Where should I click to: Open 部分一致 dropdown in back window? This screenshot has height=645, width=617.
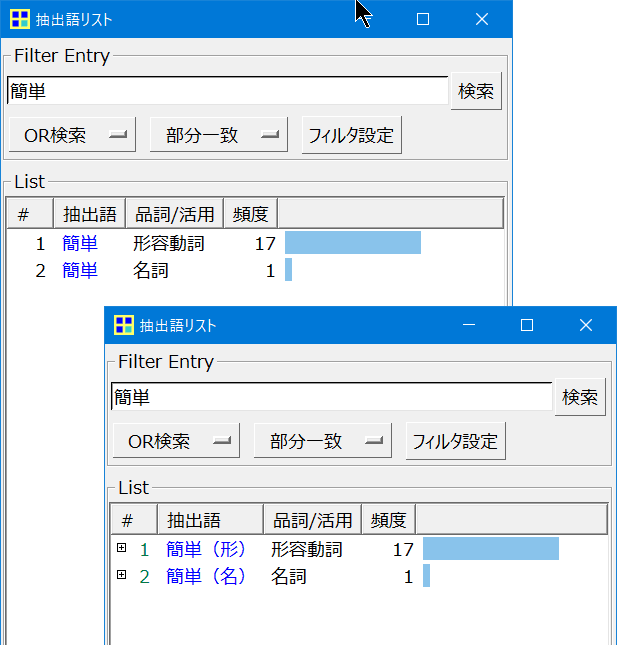coord(219,135)
